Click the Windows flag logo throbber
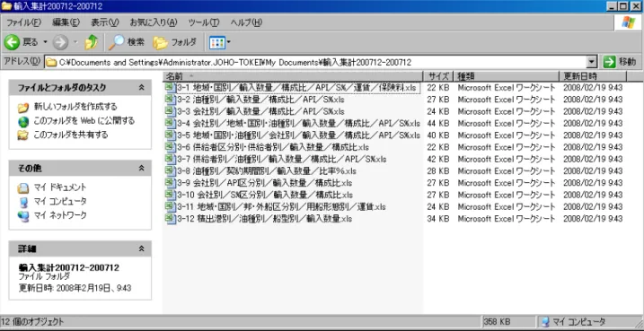The image size is (644, 331). (x=629, y=22)
